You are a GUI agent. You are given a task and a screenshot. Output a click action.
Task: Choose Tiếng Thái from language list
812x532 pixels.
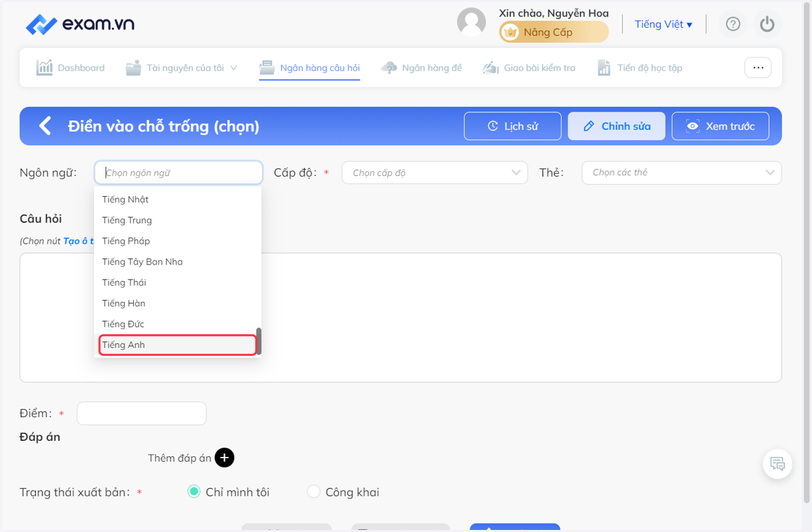click(x=178, y=282)
